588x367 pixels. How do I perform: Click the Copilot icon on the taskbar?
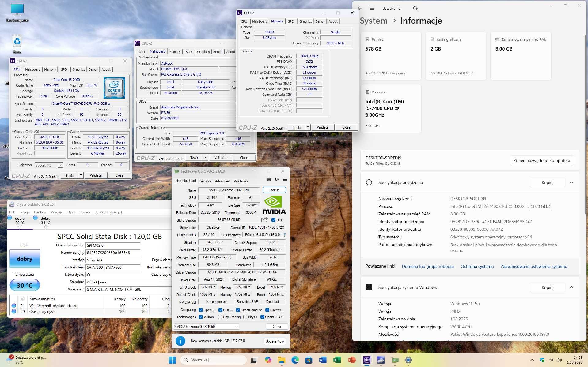[x=268, y=360]
